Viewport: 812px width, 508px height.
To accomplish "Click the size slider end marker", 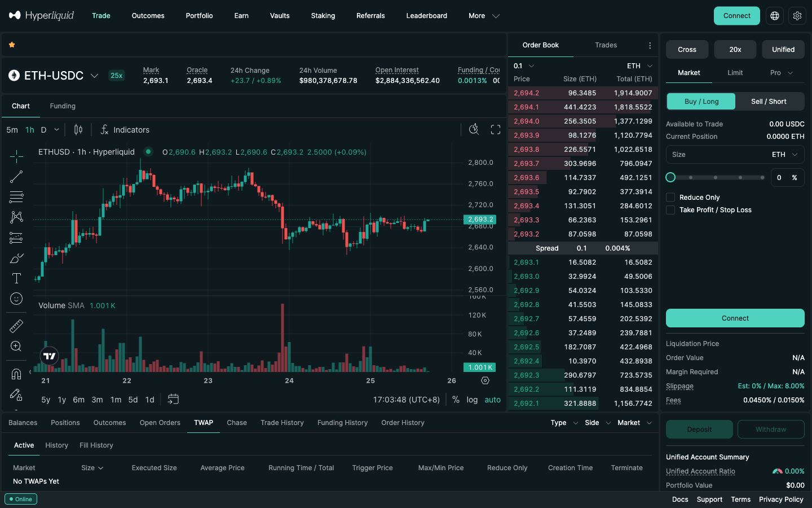I will [762, 177].
